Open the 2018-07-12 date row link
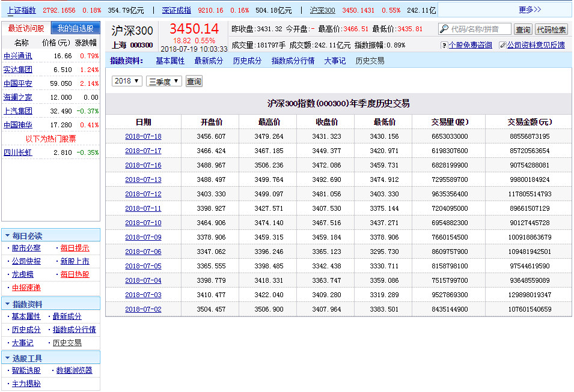The width and height of the screenshot is (574, 392). tap(143, 194)
